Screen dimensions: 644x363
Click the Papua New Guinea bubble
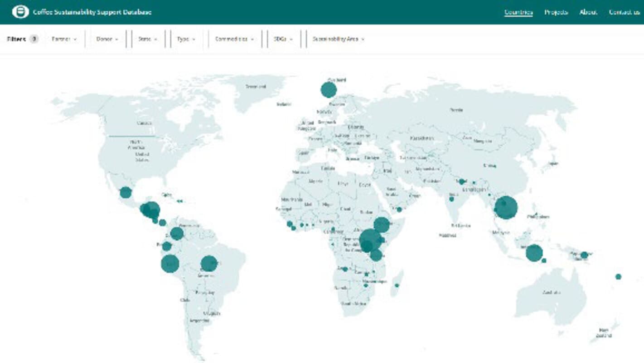[x=584, y=255]
